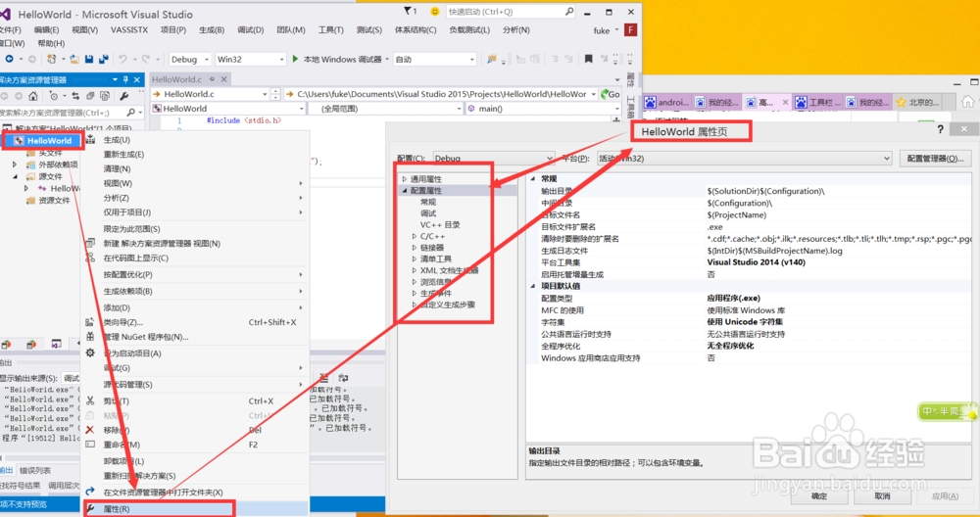Click the 取消 button in property page
Image resolution: width=980 pixels, height=517 pixels.
[882, 496]
